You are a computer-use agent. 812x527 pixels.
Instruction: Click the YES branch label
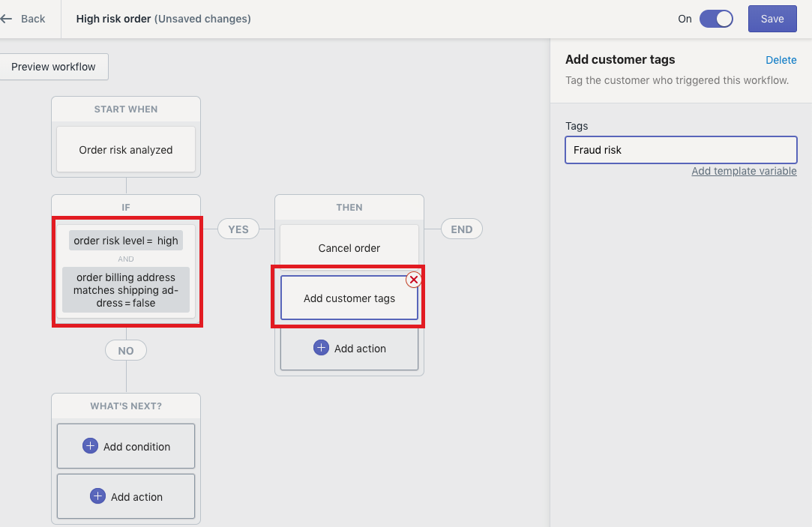coord(238,229)
